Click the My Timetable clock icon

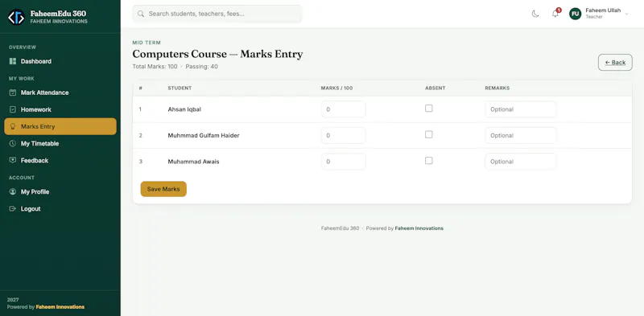coord(13,144)
